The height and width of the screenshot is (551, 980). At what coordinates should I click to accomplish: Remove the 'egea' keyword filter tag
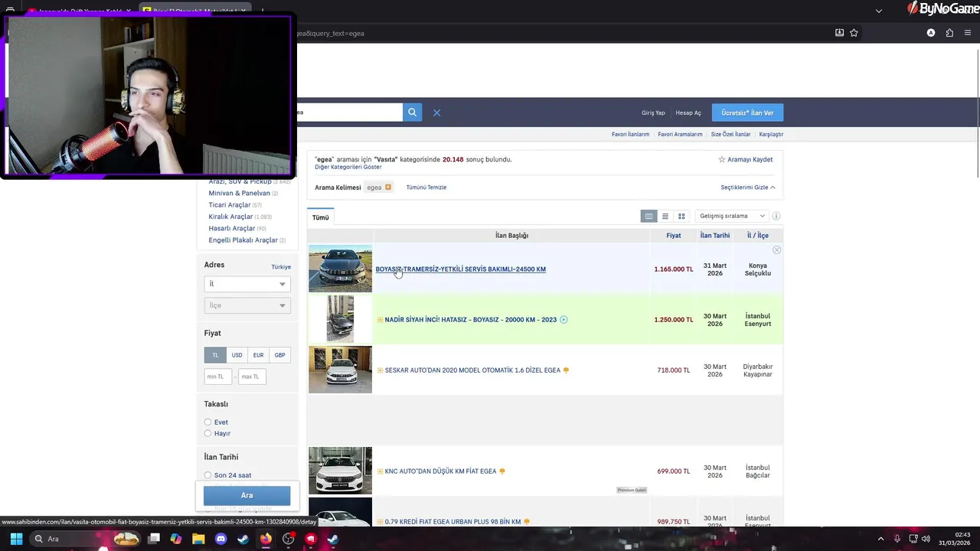click(x=388, y=187)
